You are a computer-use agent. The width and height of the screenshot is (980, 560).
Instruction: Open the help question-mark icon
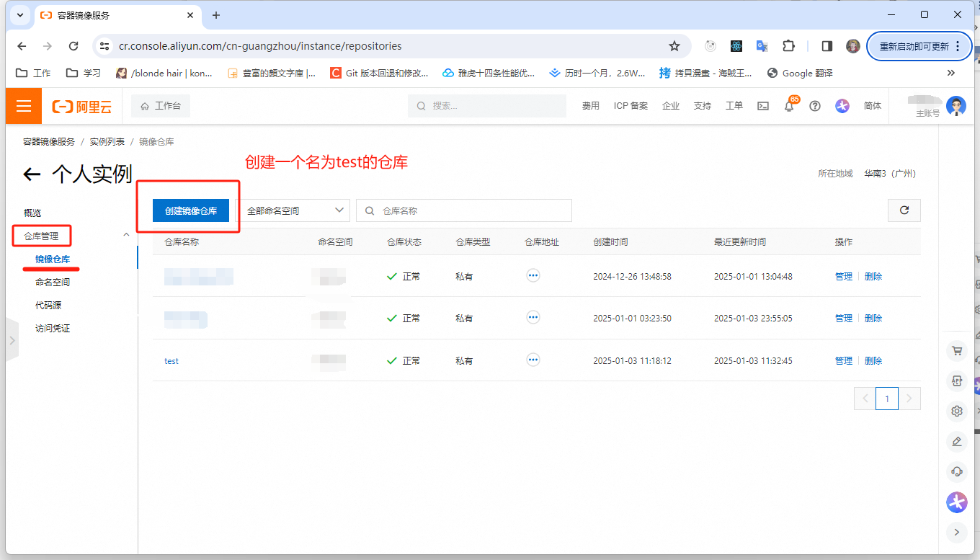[x=815, y=106]
